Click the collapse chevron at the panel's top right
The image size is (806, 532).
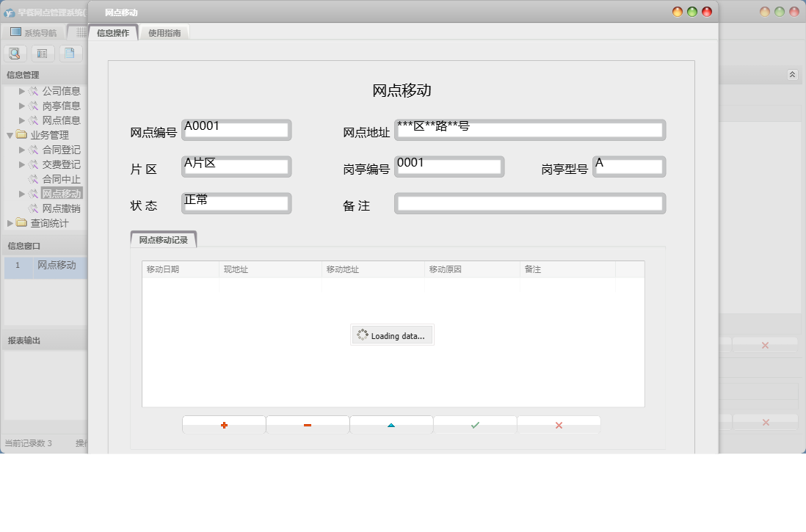tap(792, 74)
